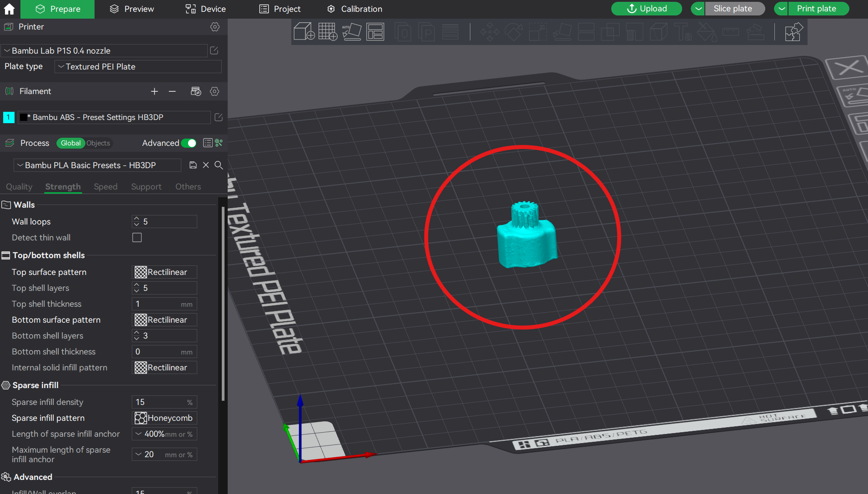Open the Assembly view puzzle icon
This screenshot has height=494, width=868.
coord(793,32)
